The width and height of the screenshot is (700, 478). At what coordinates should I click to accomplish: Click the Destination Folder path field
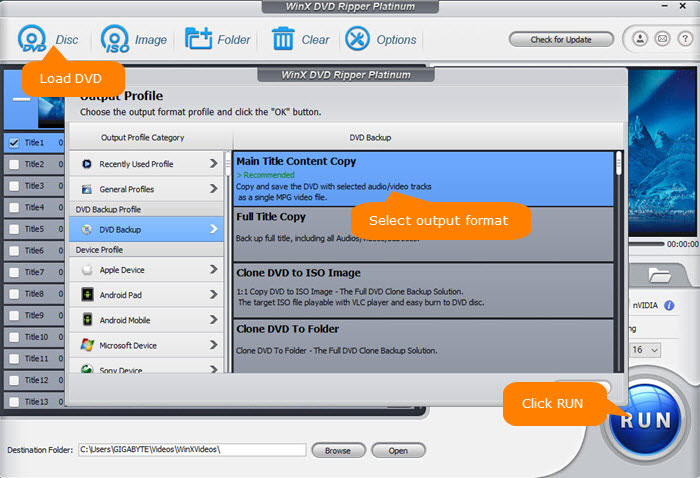[192, 449]
